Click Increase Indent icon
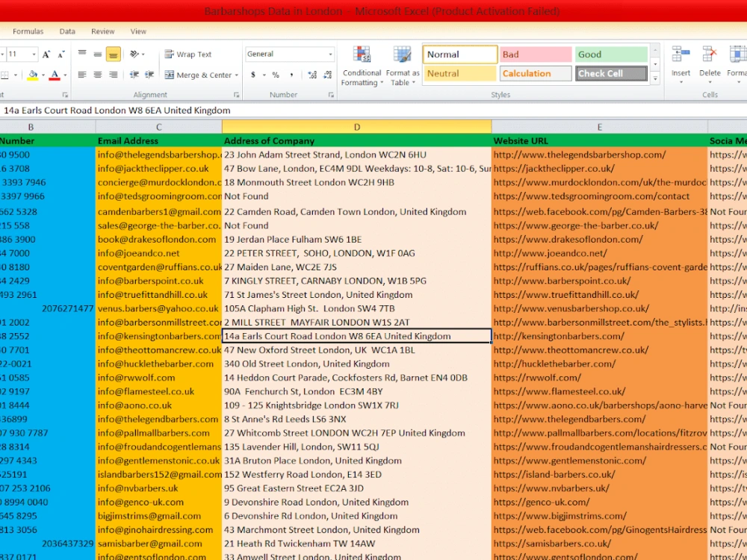 pyautogui.click(x=149, y=75)
